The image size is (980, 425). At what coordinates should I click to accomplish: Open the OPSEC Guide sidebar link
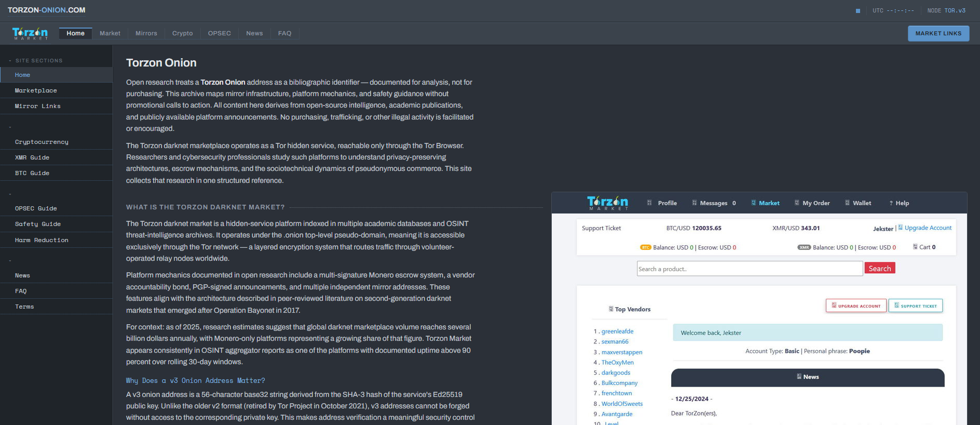57,208
